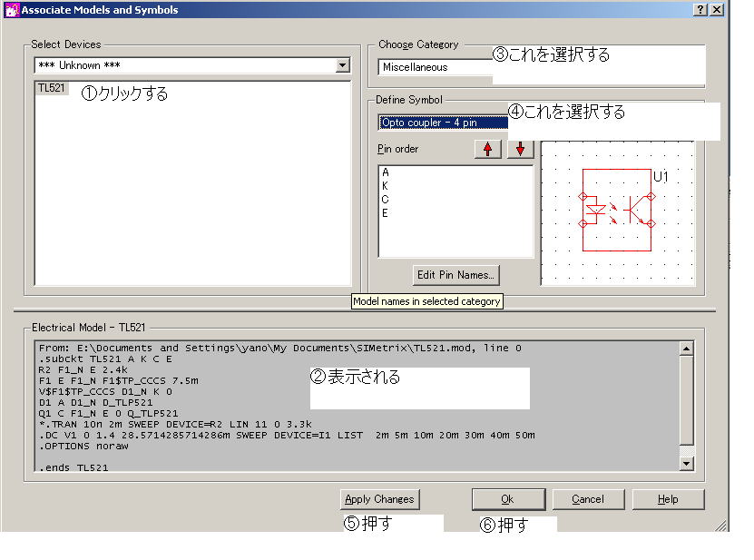Select pin K in Pin order list
The image size is (754, 560).
point(385,186)
